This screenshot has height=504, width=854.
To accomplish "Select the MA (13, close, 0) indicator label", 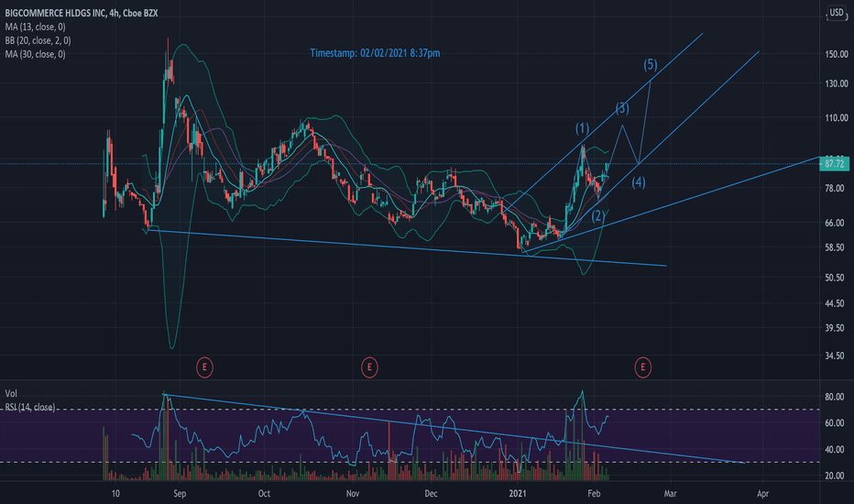I will (36, 27).
